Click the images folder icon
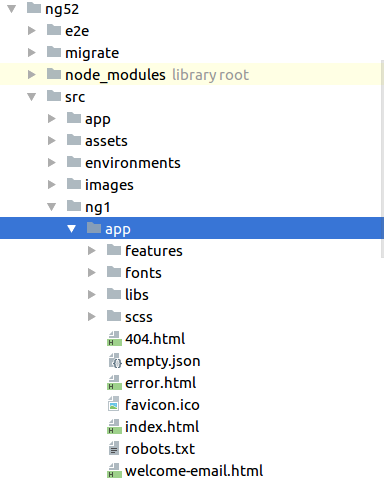 74,184
